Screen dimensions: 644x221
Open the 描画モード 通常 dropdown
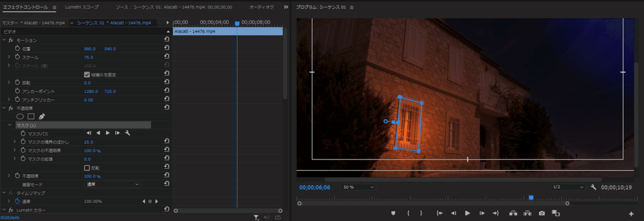[x=112, y=185]
